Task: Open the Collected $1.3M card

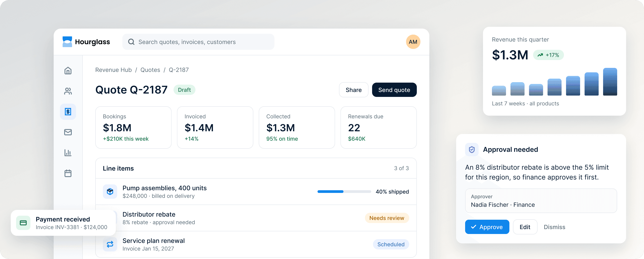Action: pos(297,127)
